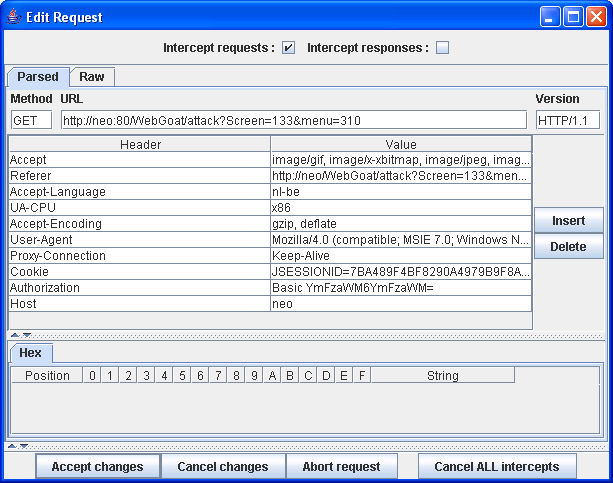Open the Hex tab
Viewport: 613px width, 483px height.
tap(30, 353)
